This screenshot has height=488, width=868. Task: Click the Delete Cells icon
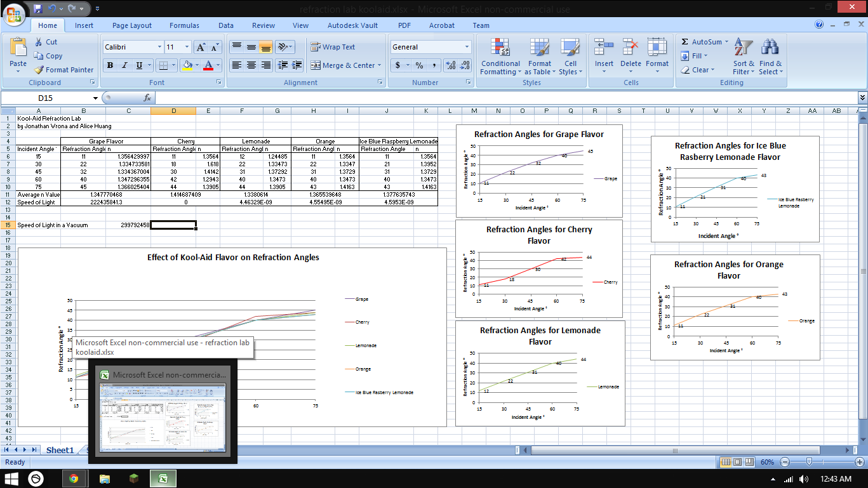point(631,47)
